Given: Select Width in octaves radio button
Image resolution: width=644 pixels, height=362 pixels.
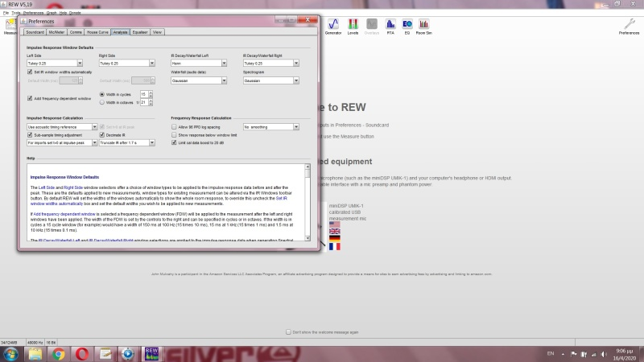Looking at the screenshot, I should (x=102, y=102).
